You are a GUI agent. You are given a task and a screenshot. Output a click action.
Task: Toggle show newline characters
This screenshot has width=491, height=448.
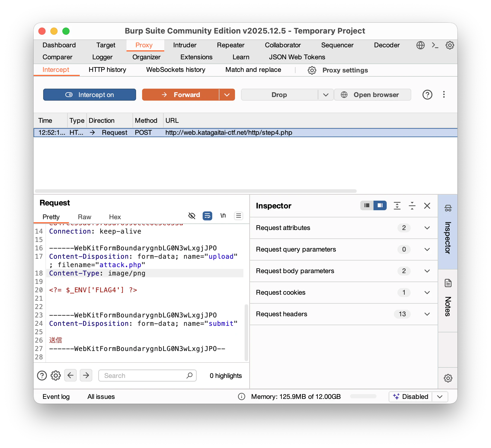(x=223, y=216)
